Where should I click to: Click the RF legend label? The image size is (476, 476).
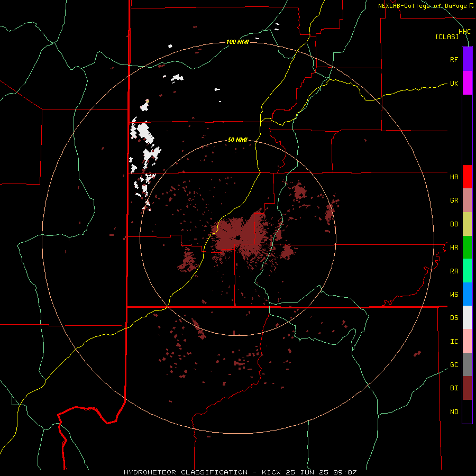coord(454,59)
